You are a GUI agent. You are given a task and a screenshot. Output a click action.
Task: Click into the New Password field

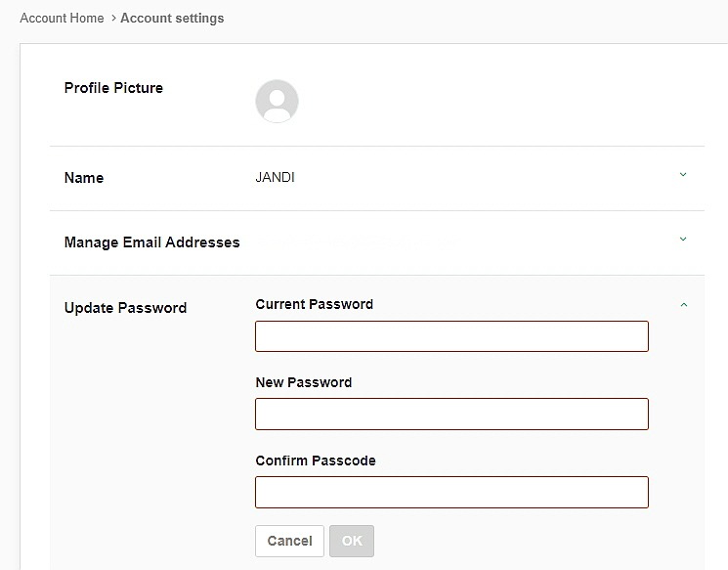pyautogui.click(x=451, y=414)
